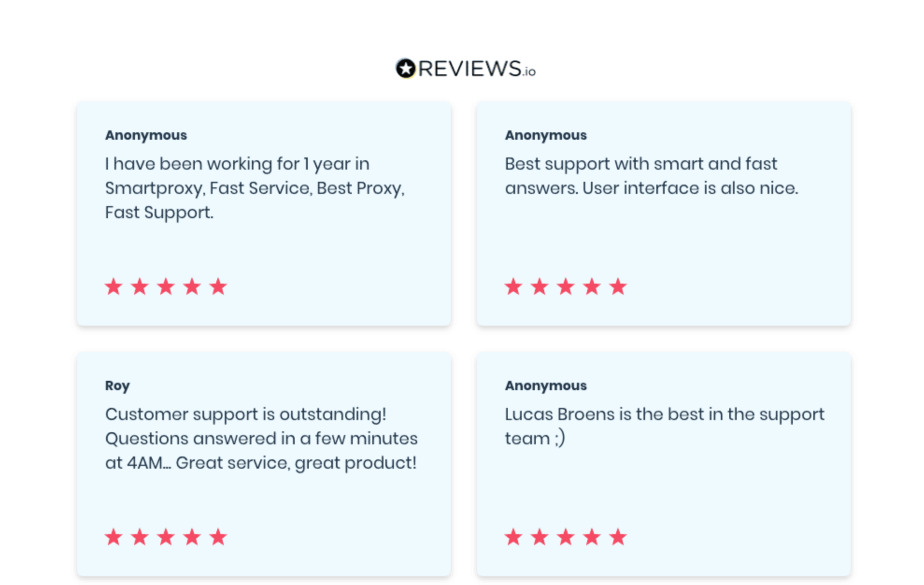Click third star under the Smartproxy review

coord(166,286)
